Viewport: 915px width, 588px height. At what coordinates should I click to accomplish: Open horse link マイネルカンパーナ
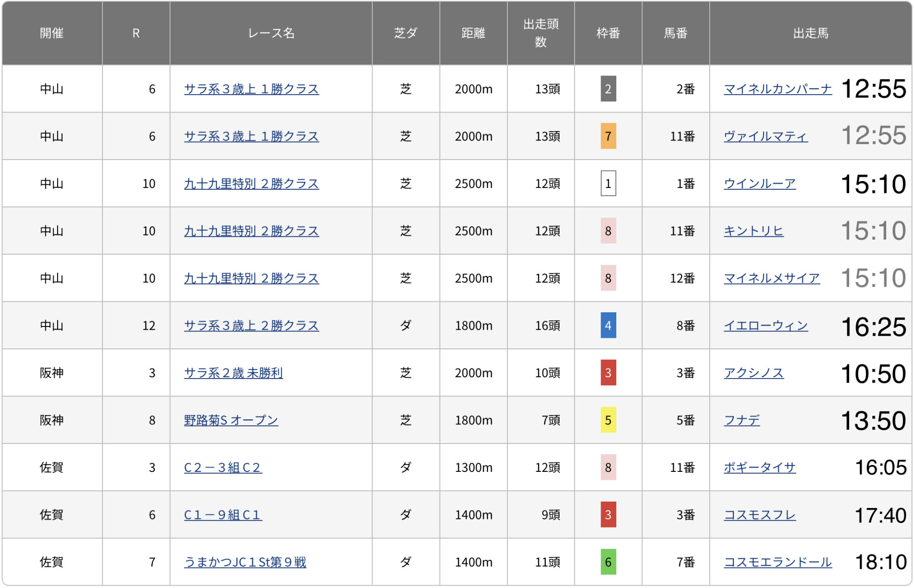(x=777, y=89)
